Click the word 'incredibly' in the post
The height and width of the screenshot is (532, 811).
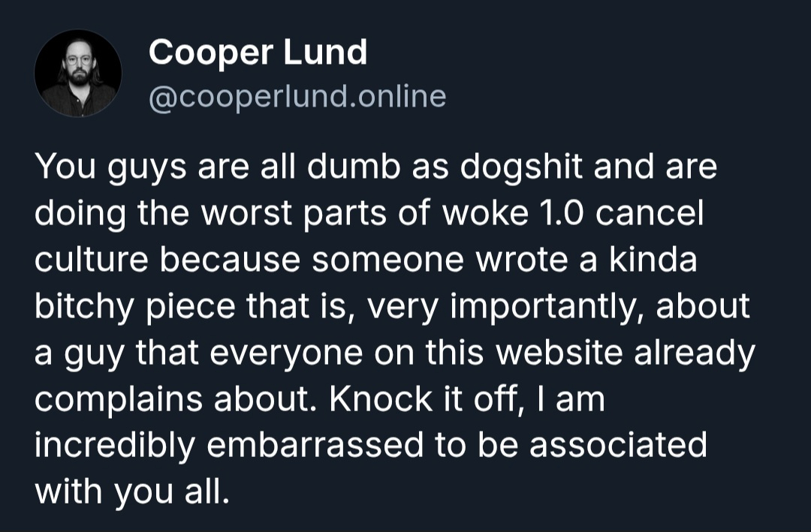point(116,446)
